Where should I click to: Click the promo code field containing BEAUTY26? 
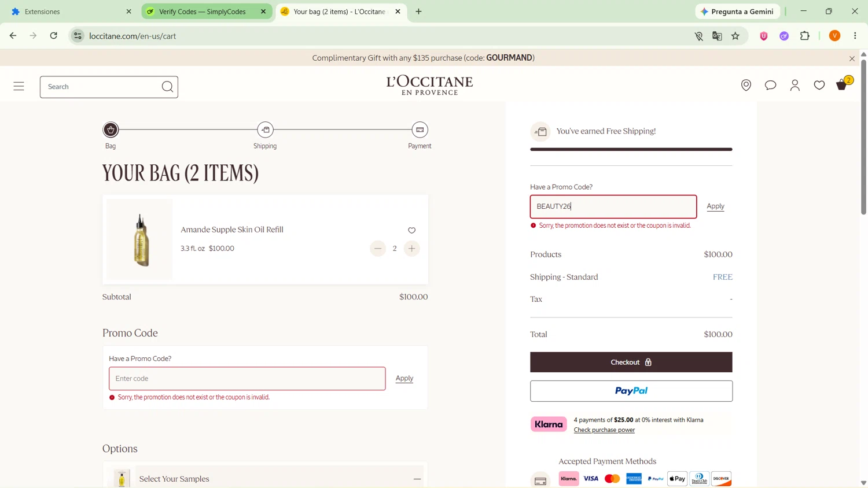click(613, 206)
